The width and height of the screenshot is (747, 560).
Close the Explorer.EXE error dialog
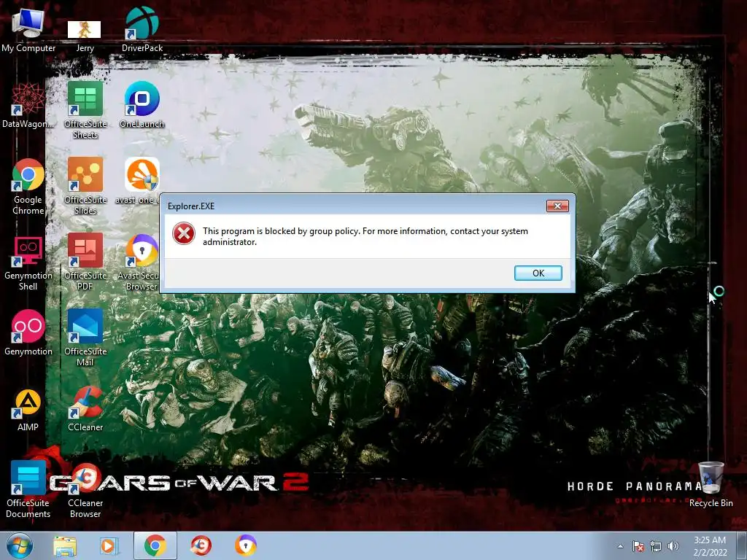pos(557,206)
